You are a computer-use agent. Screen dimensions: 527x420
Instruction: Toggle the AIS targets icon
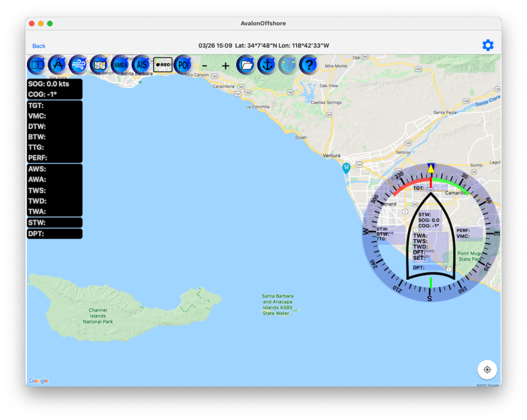coord(142,64)
